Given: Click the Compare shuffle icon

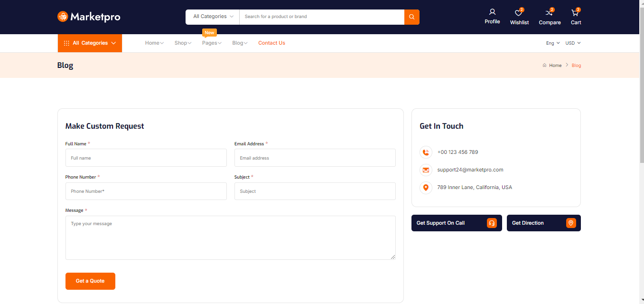Looking at the screenshot, I should pyautogui.click(x=549, y=13).
